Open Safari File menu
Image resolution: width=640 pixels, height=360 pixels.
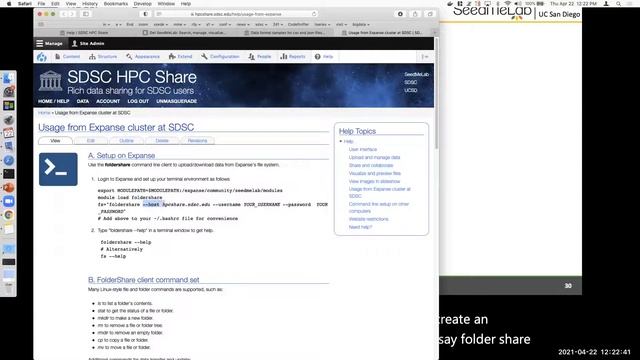pyautogui.click(x=41, y=4)
